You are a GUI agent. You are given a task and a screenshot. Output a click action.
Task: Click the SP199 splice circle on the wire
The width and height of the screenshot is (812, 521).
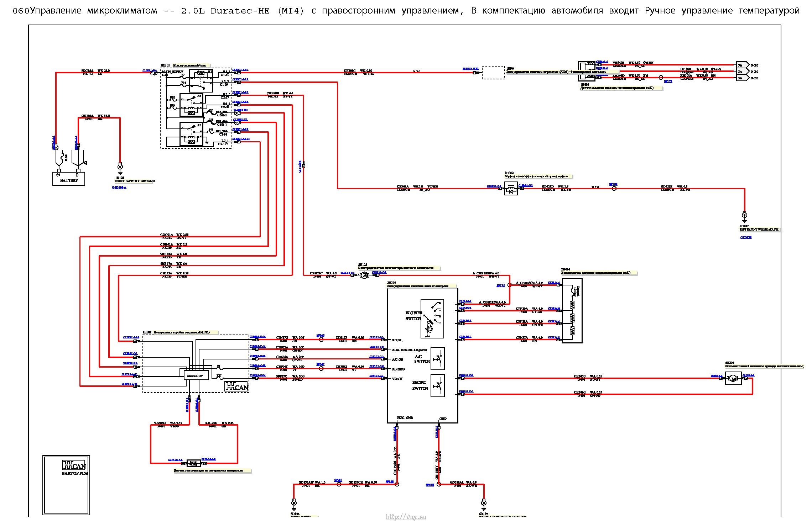click(x=614, y=189)
